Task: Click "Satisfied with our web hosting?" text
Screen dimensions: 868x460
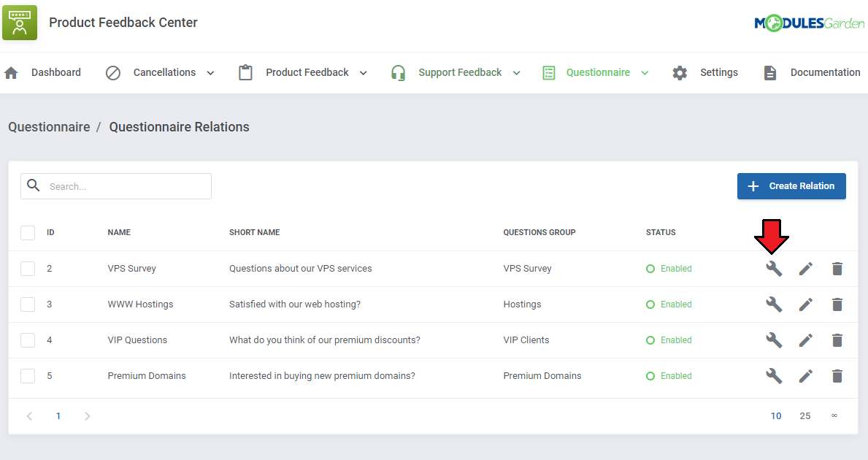Action: (x=294, y=304)
